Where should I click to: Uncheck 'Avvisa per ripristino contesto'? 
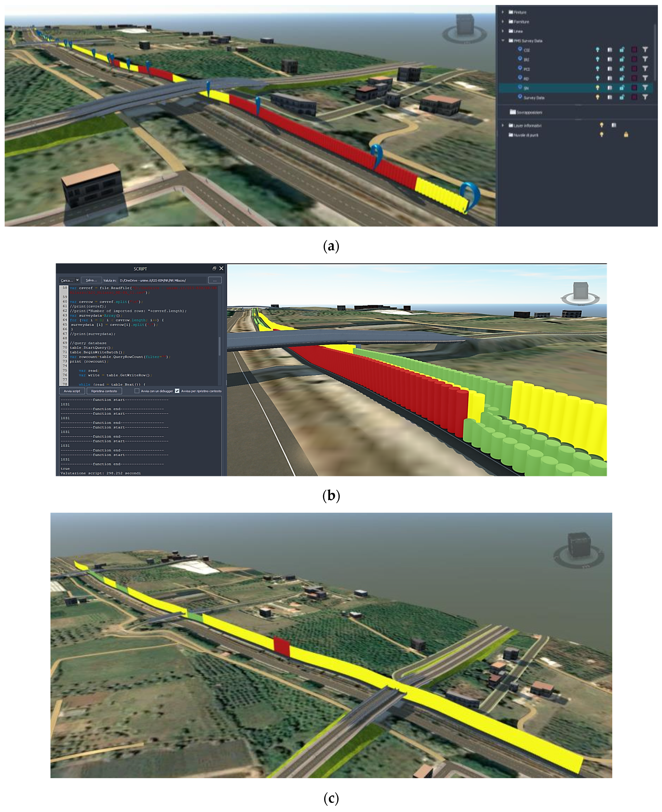pyautogui.click(x=177, y=391)
